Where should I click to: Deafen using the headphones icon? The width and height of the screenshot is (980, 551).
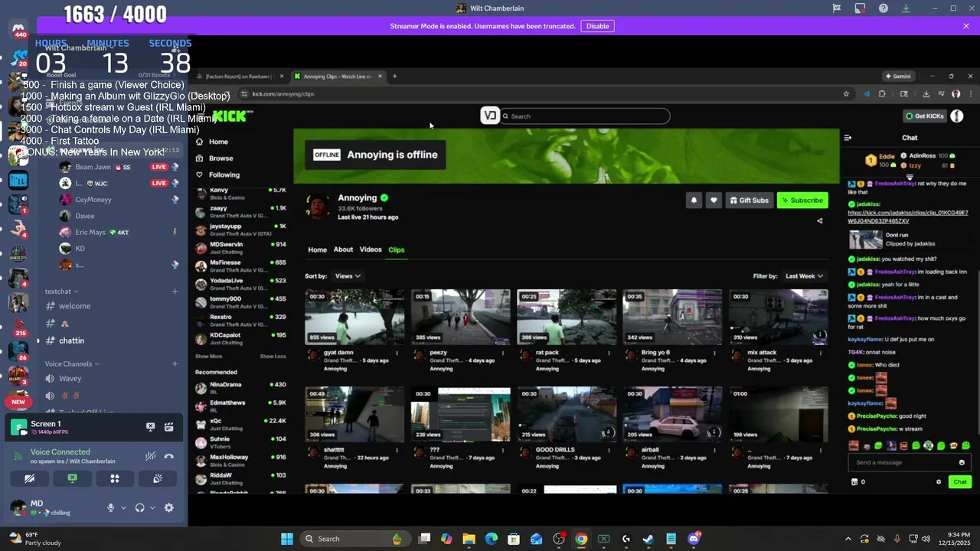(140, 507)
